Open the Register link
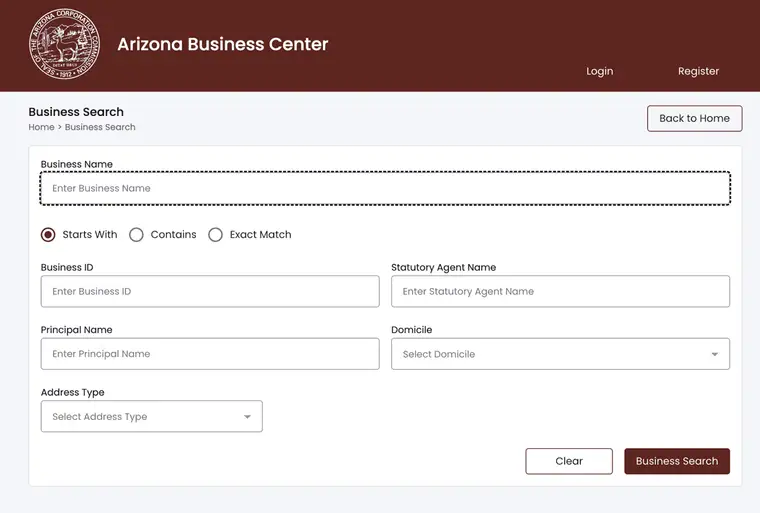 [698, 71]
